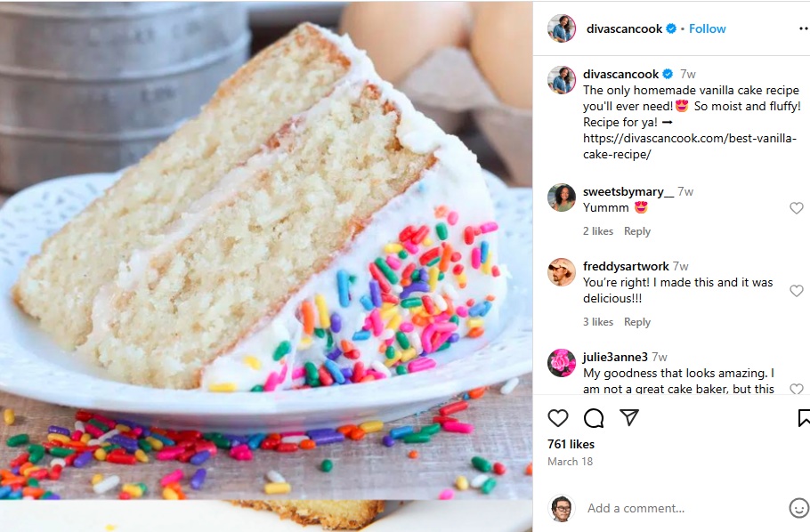Open the freddysartwork profile link

pos(626,267)
